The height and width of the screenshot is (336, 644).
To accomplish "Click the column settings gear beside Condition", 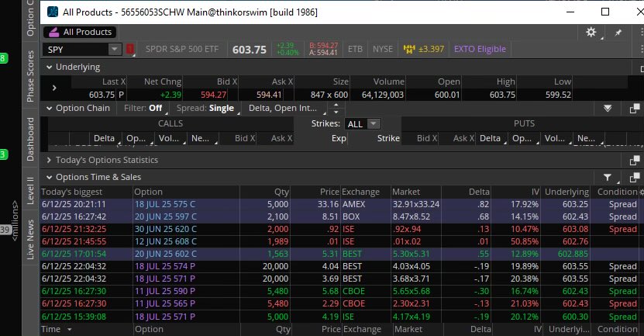I will tap(642, 192).
